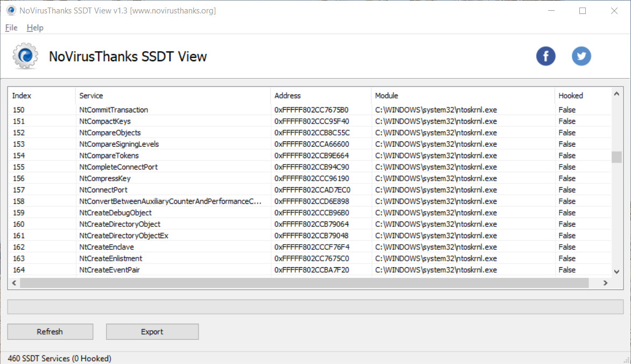Click index cell 150
Screen dimensions: 631x364
coord(18,110)
